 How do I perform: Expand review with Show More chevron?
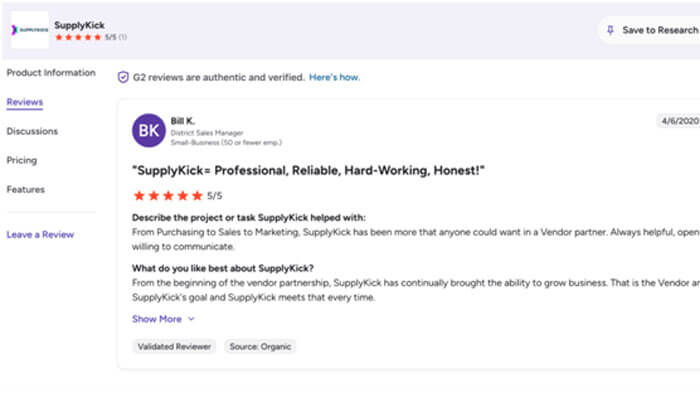[x=190, y=319]
